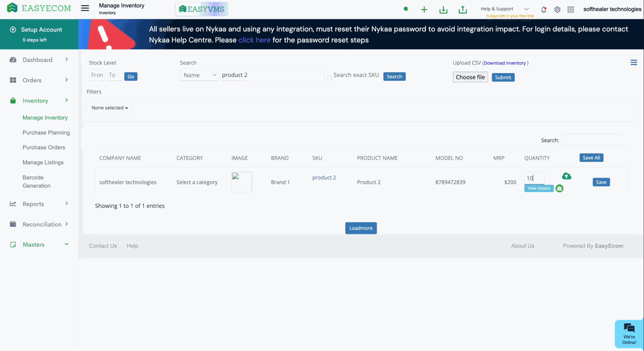Click the download tray icon in header
The height and width of the screenshot is (351, 644).
443,10
